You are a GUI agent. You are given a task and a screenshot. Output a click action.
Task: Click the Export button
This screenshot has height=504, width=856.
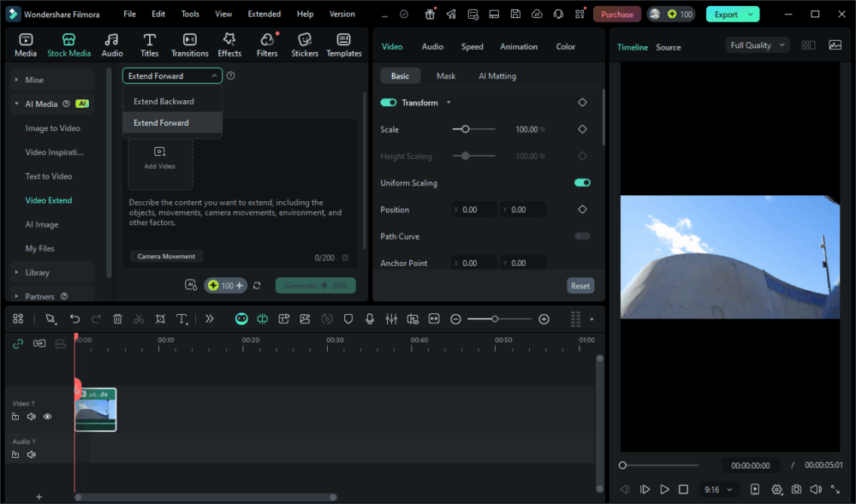pos(726,15)
